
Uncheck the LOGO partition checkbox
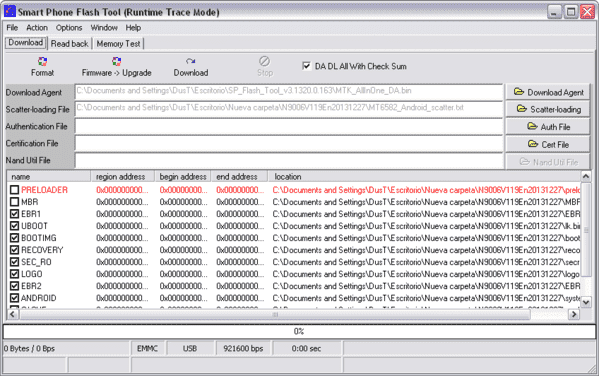coord(15,274)
